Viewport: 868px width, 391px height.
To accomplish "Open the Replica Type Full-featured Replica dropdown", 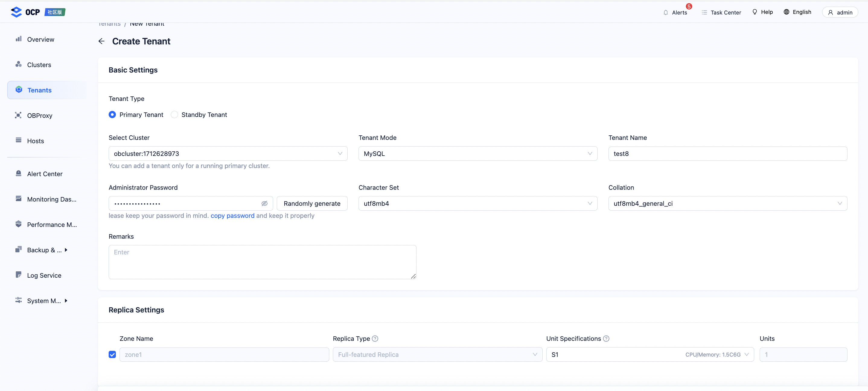I will pyautogui.click(x=438, y=354).
